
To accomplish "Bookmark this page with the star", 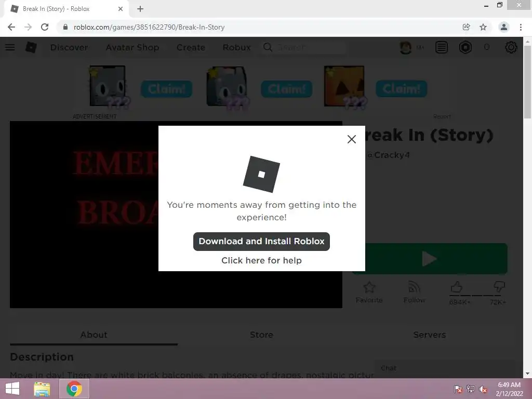I will click(x=483, y=27).
